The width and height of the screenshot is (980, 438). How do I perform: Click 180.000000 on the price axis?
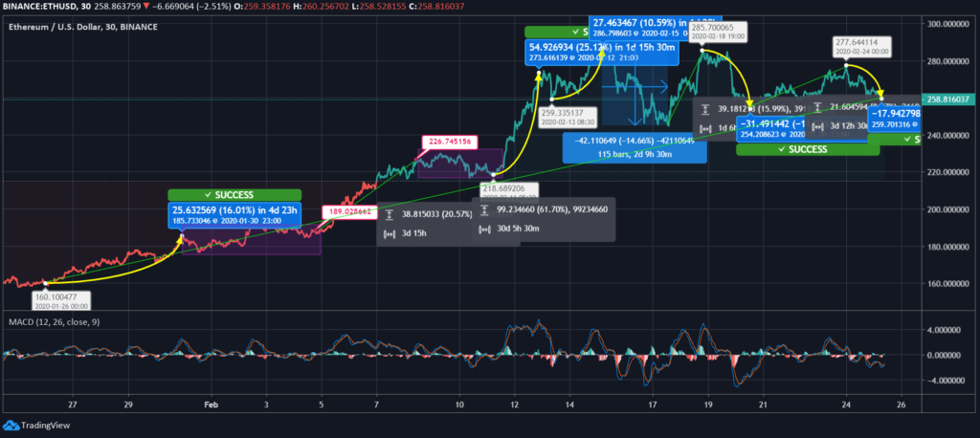click(948, 246)
